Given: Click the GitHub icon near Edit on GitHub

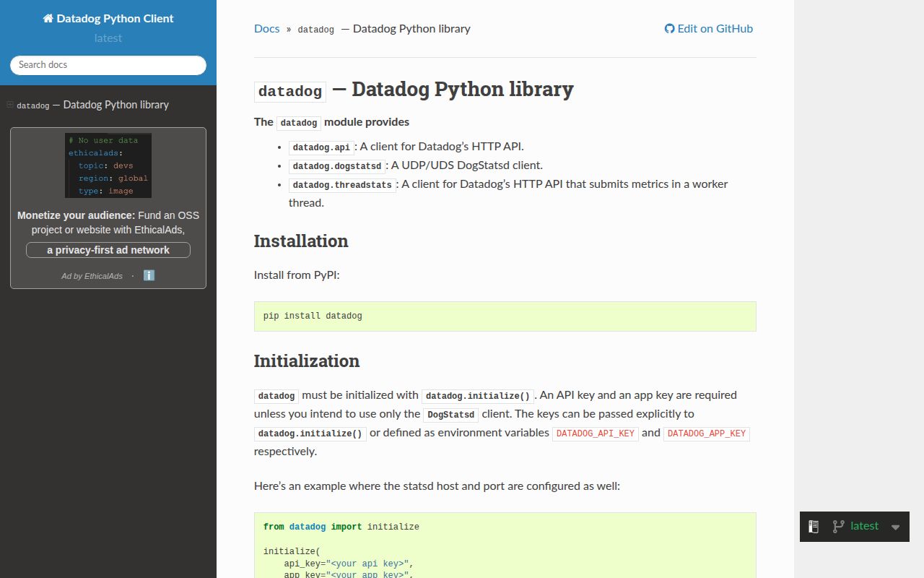Looking at the screenshot, I should click(x=670, y=29).
